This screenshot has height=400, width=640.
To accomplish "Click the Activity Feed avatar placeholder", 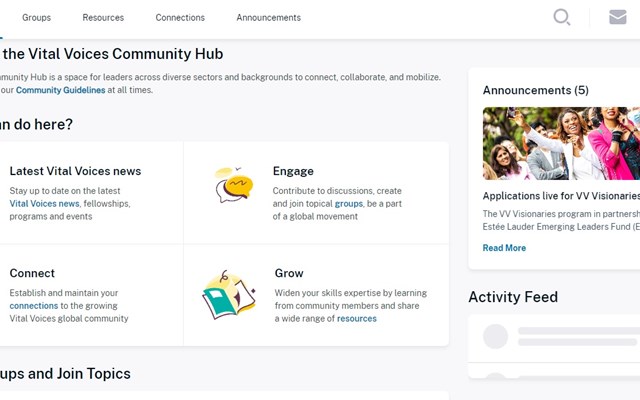I will 496,336.
